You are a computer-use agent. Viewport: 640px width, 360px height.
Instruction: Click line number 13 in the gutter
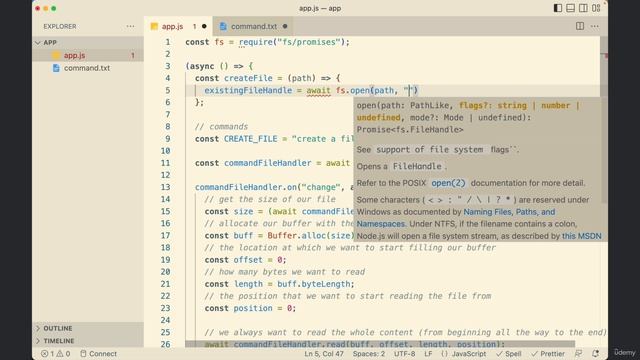[165, 187]
